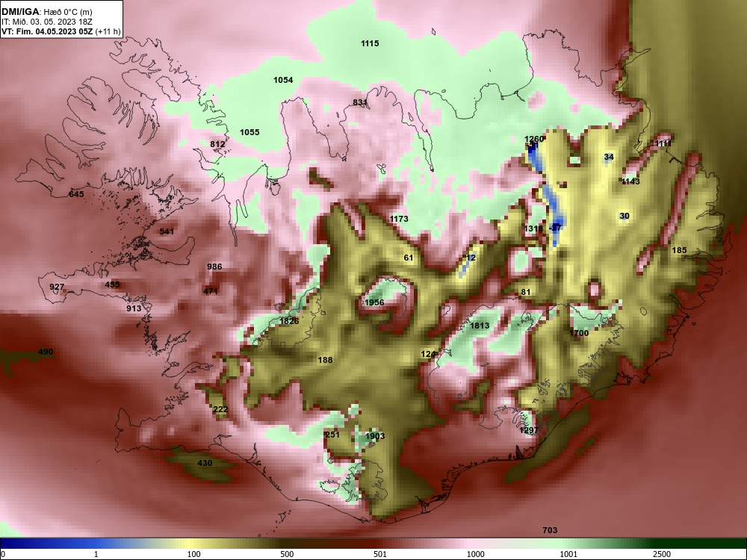The image size is (747, 560).
Task: Click the map value '1115'
Action: tap(370, 43)
